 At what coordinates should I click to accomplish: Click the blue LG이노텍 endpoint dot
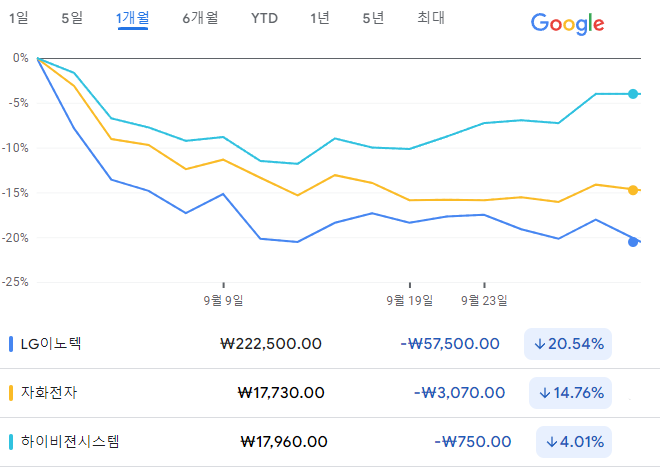click(x=633, y=242)
